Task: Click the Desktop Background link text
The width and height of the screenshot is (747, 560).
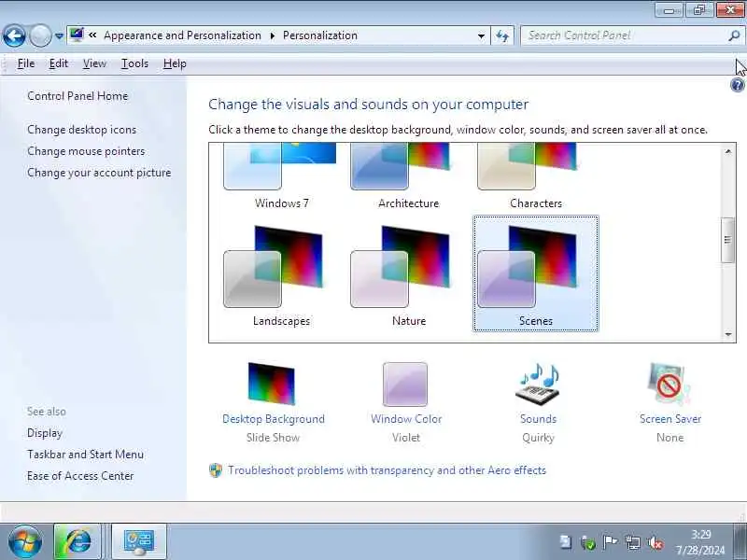Action: pyautogui.click(x=274, y=419)
